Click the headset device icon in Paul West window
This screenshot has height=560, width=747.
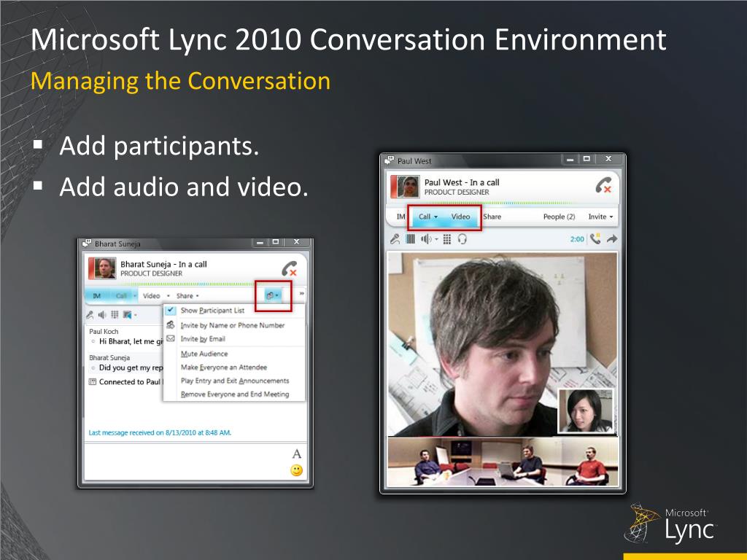click(x=462, y=239)
